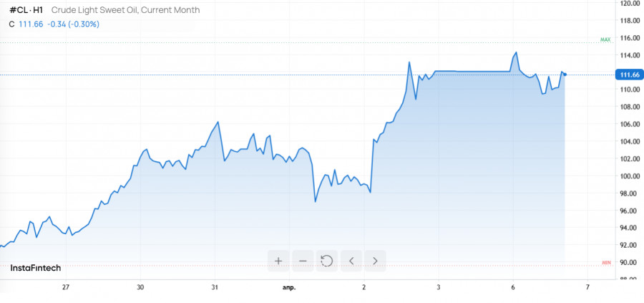
Task: Click the 'апр.' date label on the time axis
Action: click(289, 287)
